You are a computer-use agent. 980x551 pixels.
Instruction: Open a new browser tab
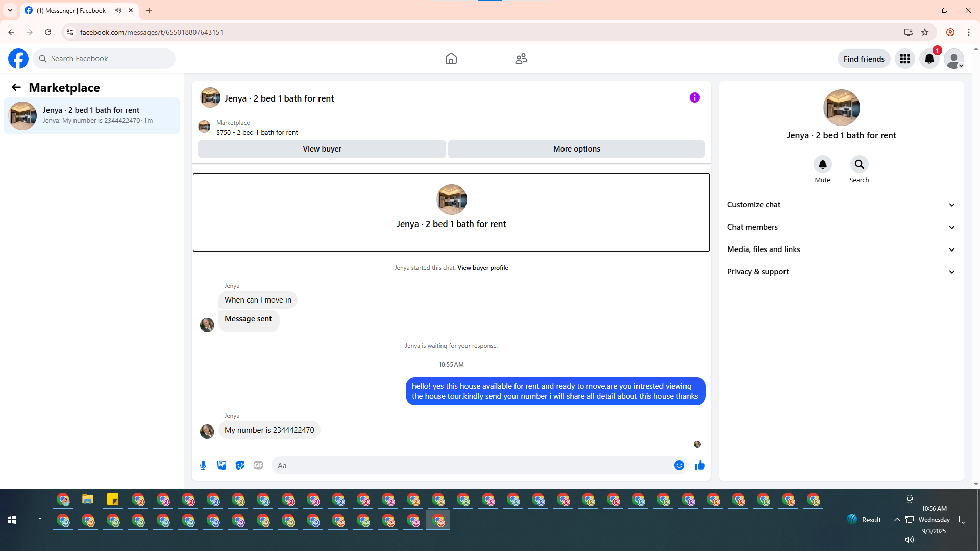149,10
